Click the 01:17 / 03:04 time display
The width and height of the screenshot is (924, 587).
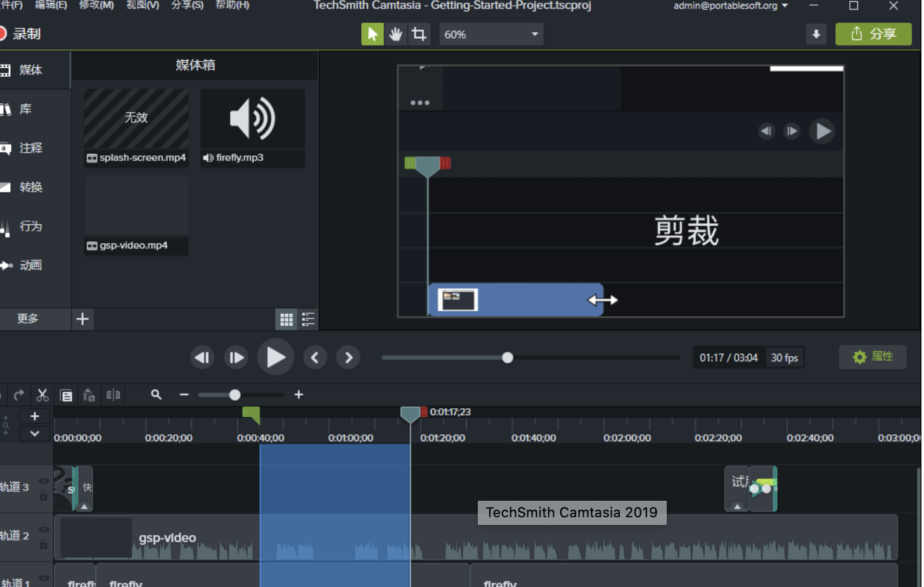[729, 358]
